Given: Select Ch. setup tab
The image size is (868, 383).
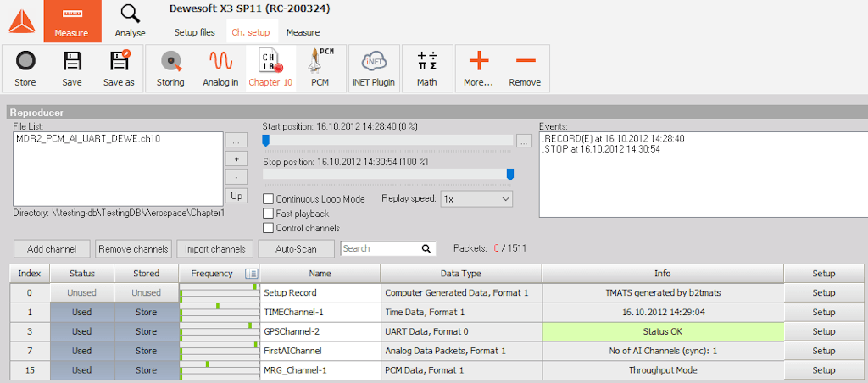Looking at the screenshot, I should pos(251,32).
